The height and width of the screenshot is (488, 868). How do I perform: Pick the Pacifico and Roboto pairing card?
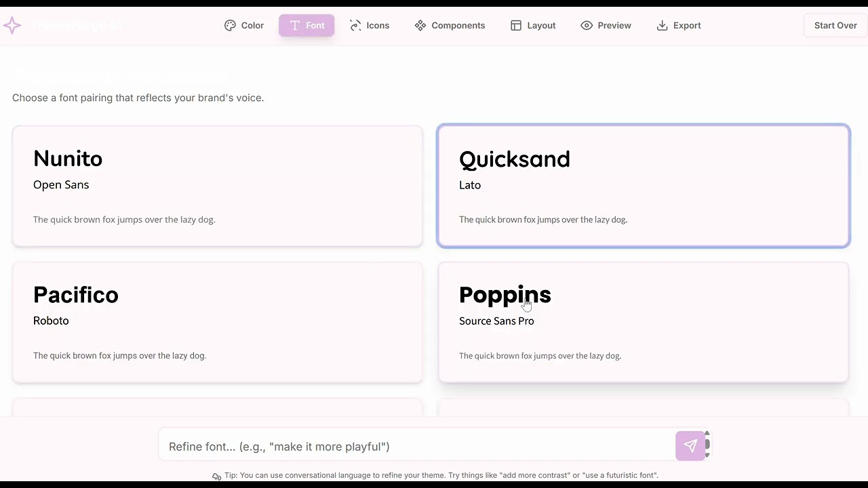(x=218, y=322)
